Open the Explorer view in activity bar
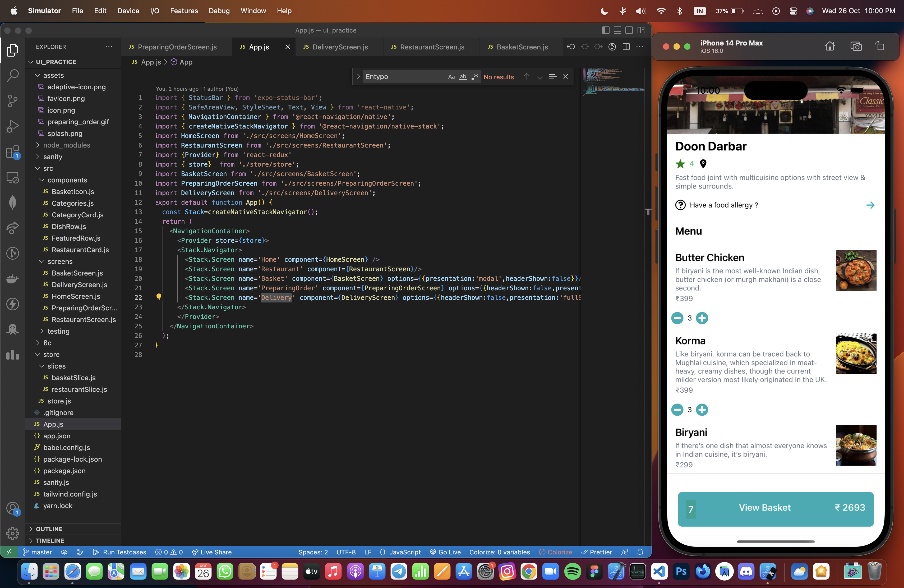Screen dimensions: 904x588 pyautogui.click(x=12, y=50)
